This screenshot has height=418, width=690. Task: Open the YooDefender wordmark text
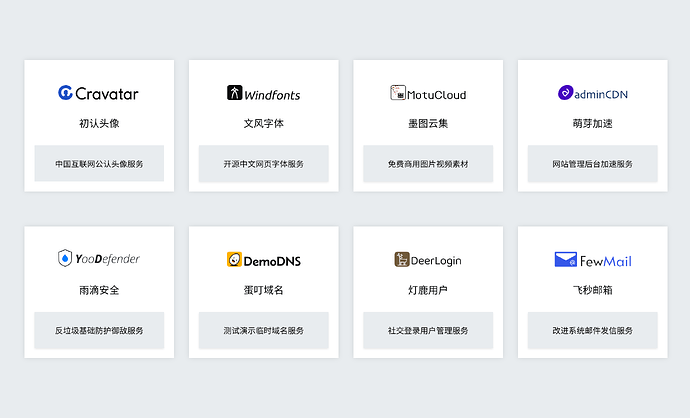pos(107,259)
